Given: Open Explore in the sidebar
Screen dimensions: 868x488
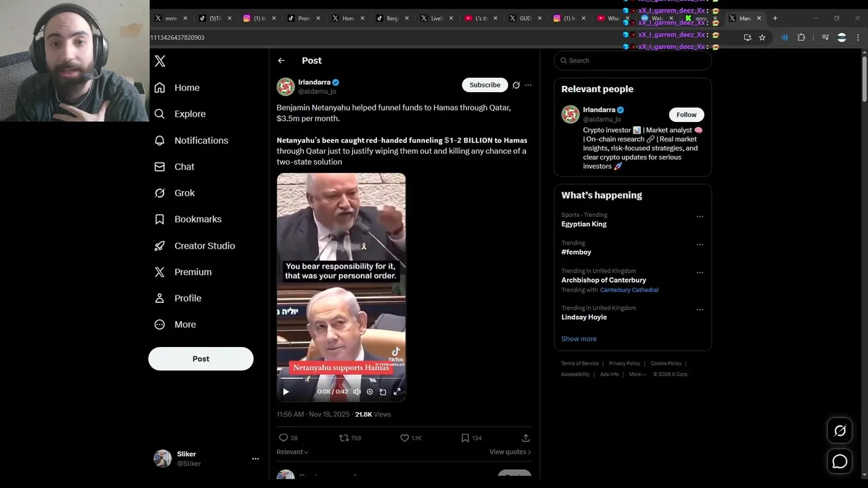Looking at the screenshot, I should tap(180, 114).
